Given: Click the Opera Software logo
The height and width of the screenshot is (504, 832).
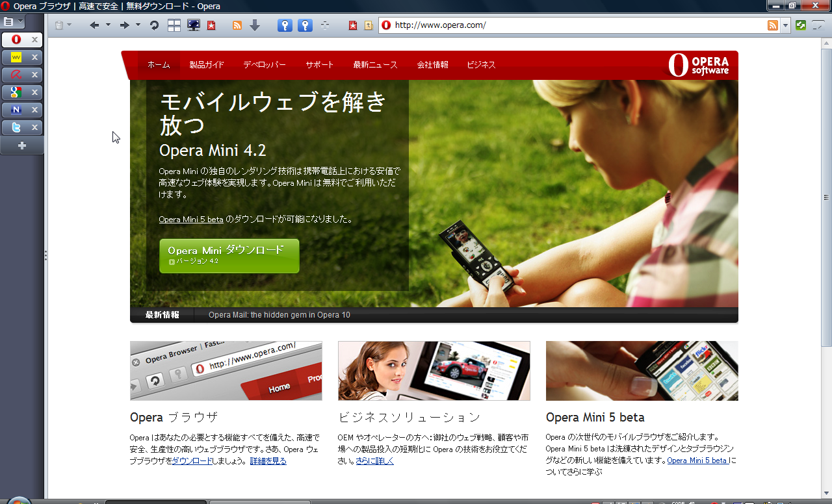Looking at the screenshot, I should click(x=699, y=65).
